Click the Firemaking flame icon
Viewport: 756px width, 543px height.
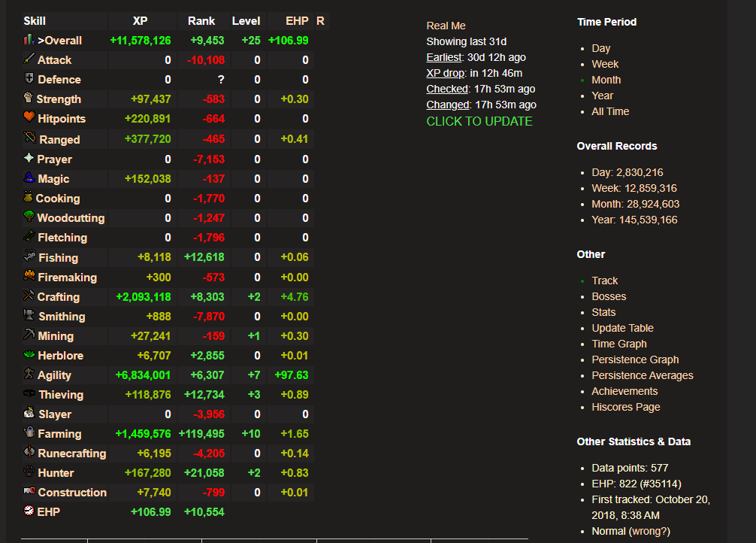29,275
